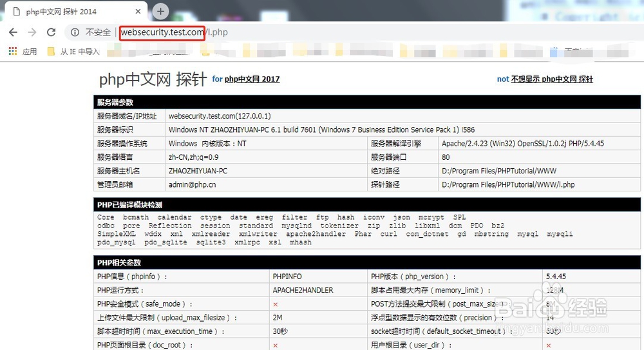Click the safe_mode red cross indicator
Image resolution: width=644 pixels, height=350 pixels.
coord(275,304)
